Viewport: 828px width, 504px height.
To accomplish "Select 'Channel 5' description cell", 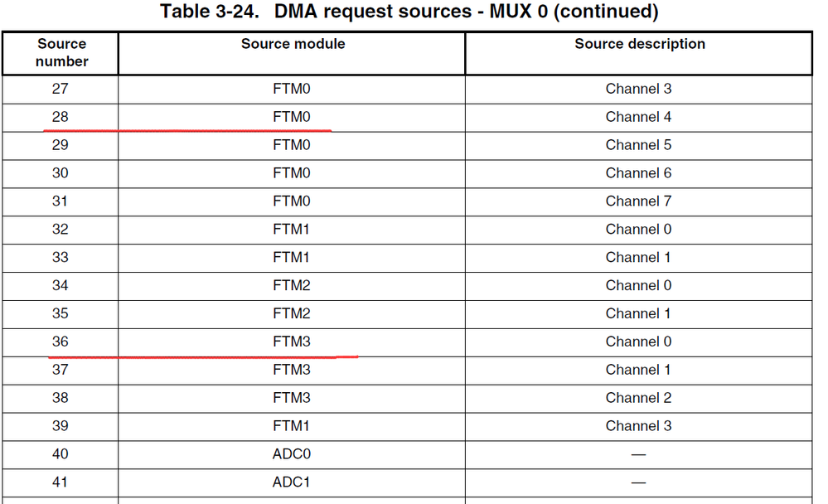I will [x=638, y=145].
